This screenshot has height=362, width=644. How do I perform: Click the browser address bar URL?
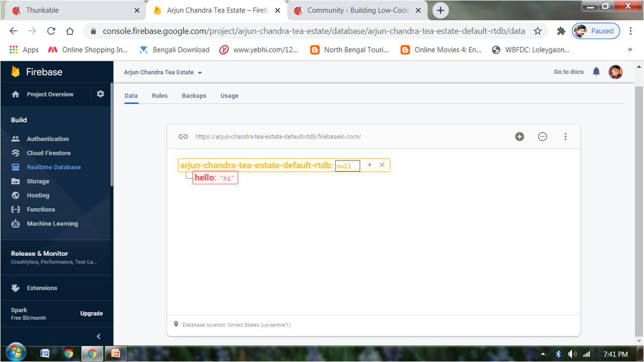click(314, 31)
